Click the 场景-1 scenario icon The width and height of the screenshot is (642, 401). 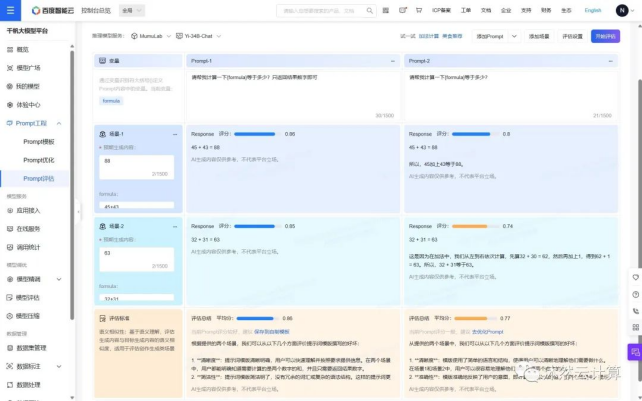point(103,134)
